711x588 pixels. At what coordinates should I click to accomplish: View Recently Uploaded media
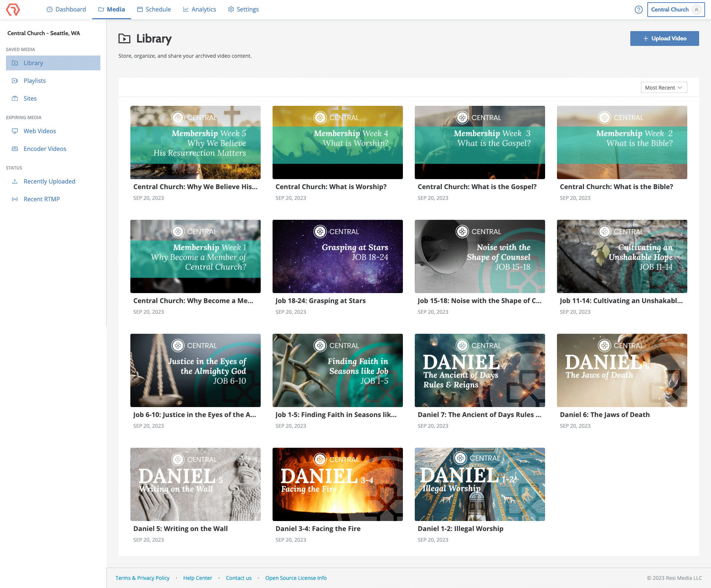pos(49,181)
